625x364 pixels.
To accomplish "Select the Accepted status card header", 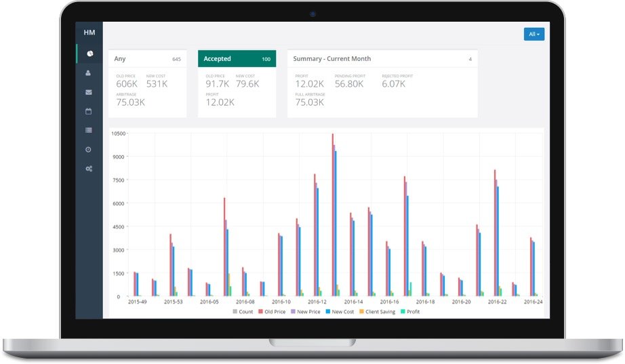I will [x=237, y=58].
